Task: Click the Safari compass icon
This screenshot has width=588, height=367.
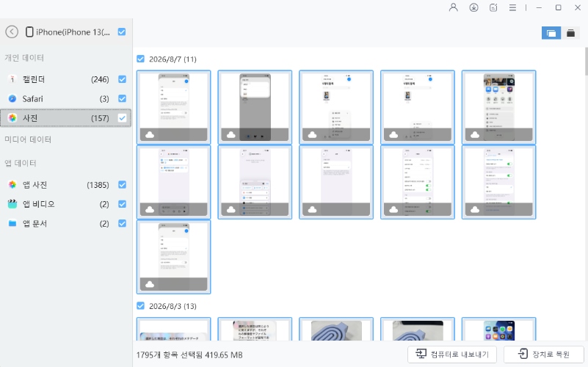Action: 12,98
